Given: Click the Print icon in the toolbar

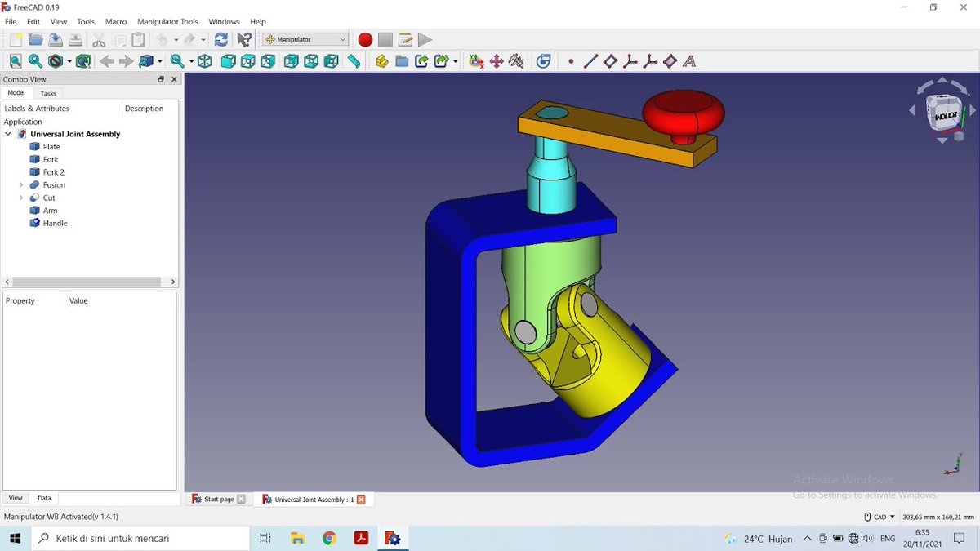Looking at the screenshot, I should (75, 39).
